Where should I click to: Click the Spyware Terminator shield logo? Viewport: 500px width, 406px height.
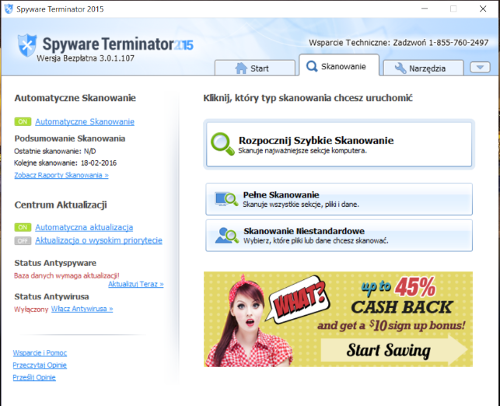(27, 45)
